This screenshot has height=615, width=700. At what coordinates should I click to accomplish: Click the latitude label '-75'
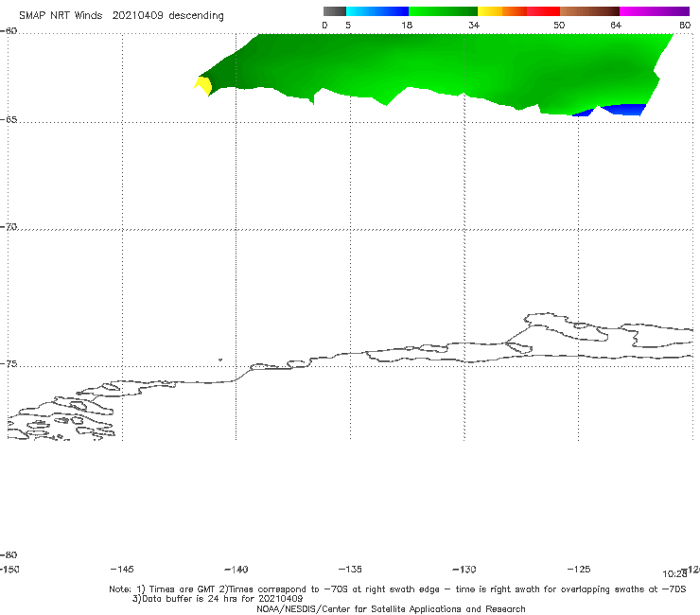coord(9,364)
